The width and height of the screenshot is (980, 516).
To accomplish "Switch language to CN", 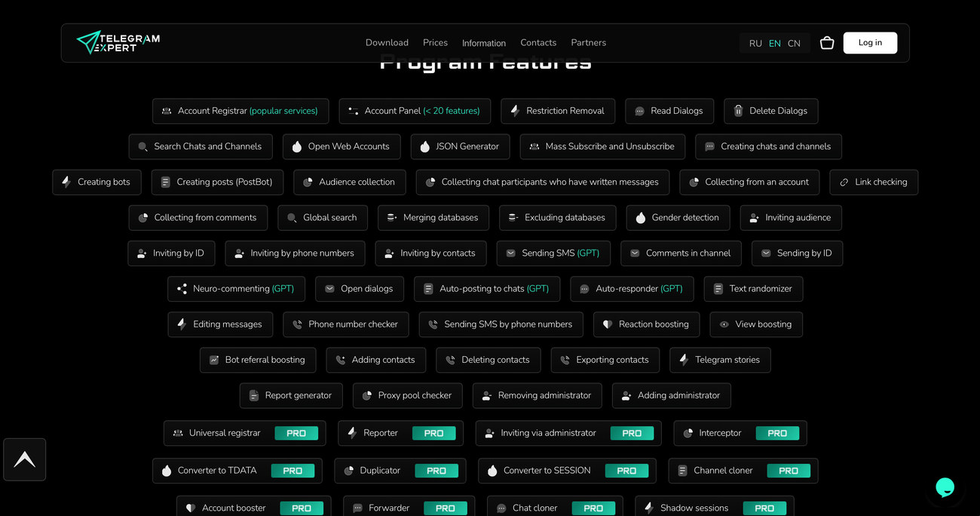I will tap(794, 44).
